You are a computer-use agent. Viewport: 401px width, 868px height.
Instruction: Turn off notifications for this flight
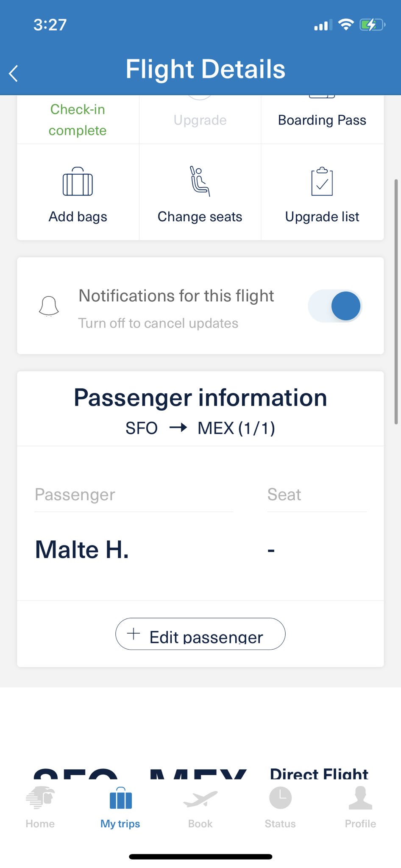click(x=334, y=306)
